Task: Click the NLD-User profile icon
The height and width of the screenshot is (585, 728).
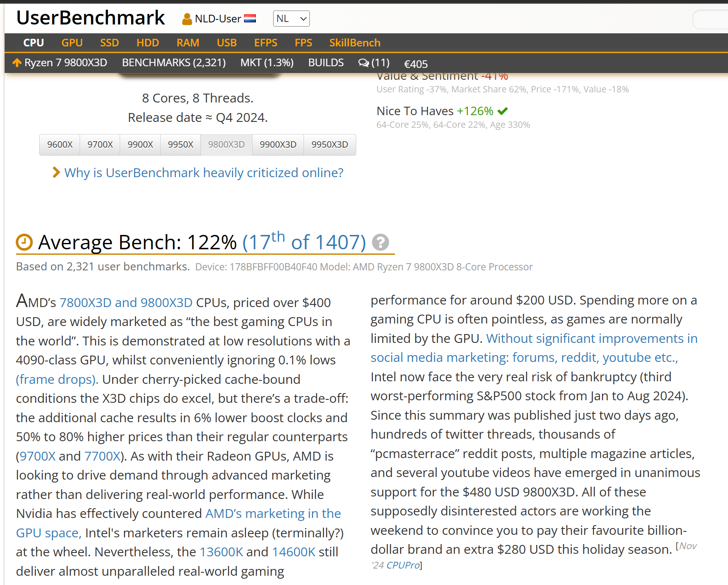Action: (x=187, y=19)
